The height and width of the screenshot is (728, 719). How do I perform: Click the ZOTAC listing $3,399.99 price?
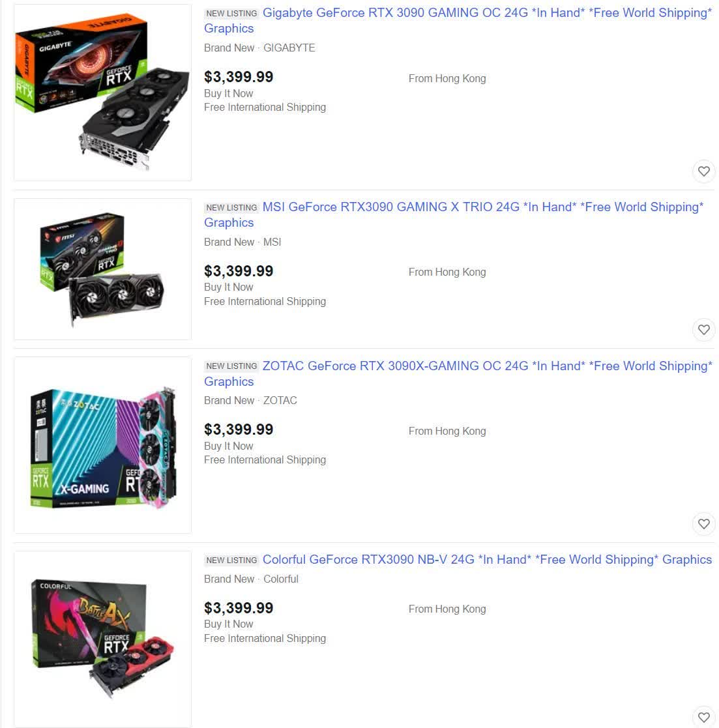[x=239, y=429]
